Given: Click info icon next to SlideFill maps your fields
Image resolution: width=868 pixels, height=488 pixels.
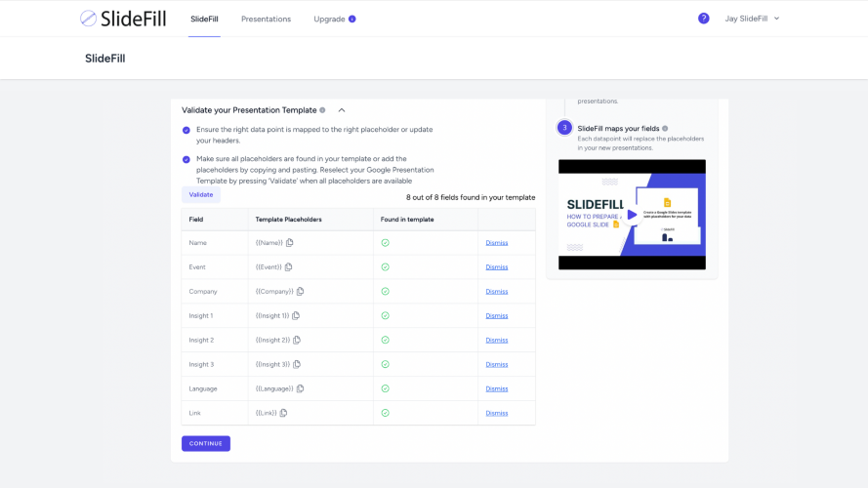Looking at the screenshot, I should click(665, 129).
